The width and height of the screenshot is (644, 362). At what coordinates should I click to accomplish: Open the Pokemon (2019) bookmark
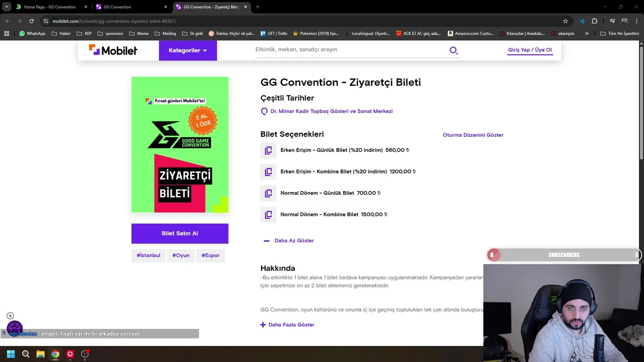coord(315,34)
